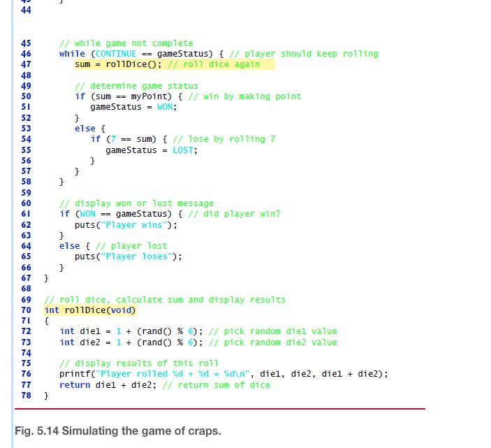
Task: Click the "return die1 + die2;" statement
Action: (x=108, y=385)
